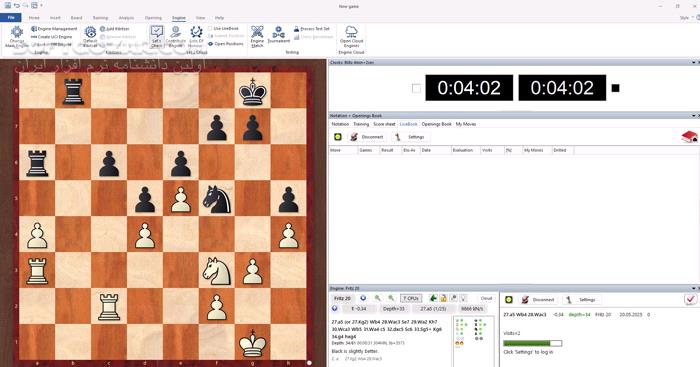This screenshot has height=367, width=700.
Task: Switch to the Openings Book tab
Action: (436, 124)
